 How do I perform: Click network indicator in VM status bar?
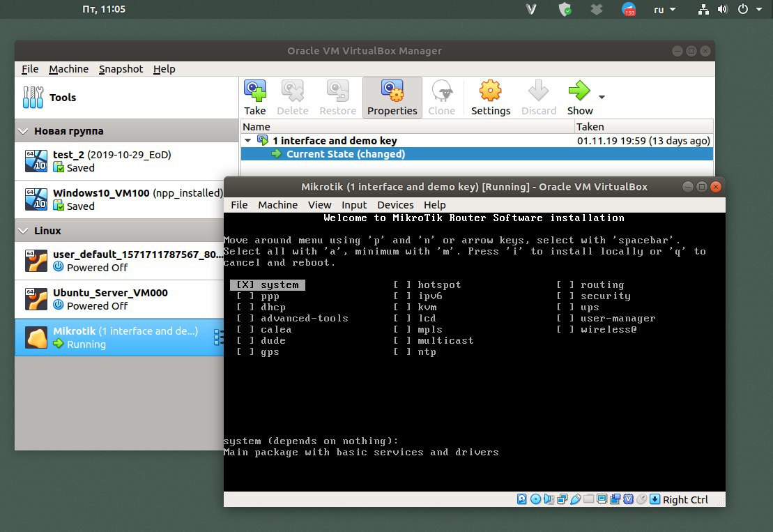[x=562, y=499]
